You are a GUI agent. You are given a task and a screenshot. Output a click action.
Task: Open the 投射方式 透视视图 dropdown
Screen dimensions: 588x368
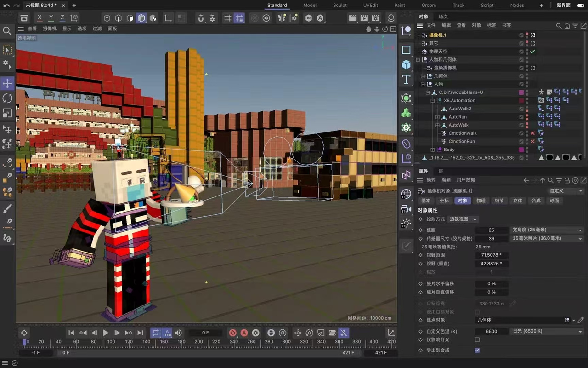(x=463, y=219)
